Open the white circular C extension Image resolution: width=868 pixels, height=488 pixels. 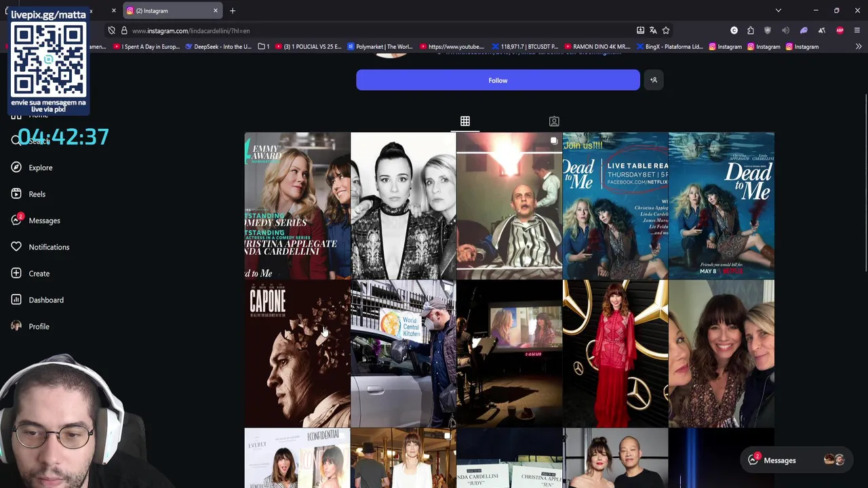tap(734, 30)
